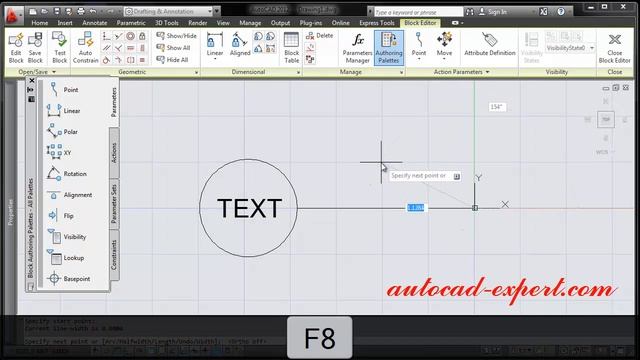Click Hide All constraints button

coord(173,60)
